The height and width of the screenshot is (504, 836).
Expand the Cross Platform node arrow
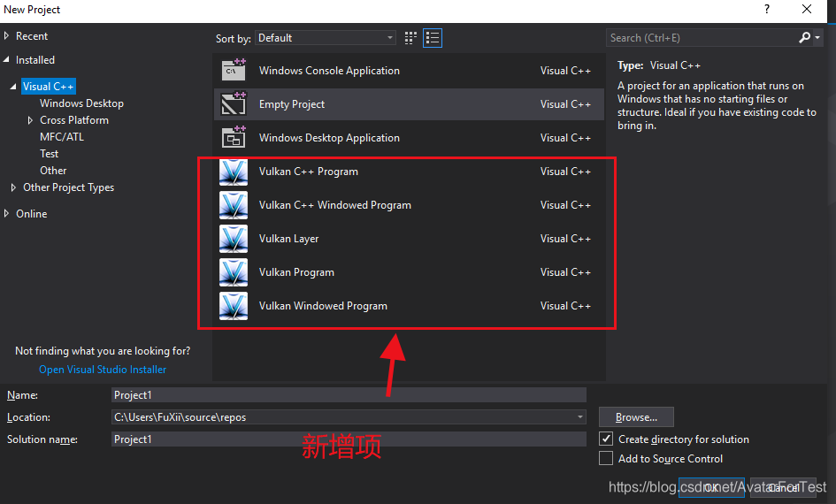(x=30, y=120)
